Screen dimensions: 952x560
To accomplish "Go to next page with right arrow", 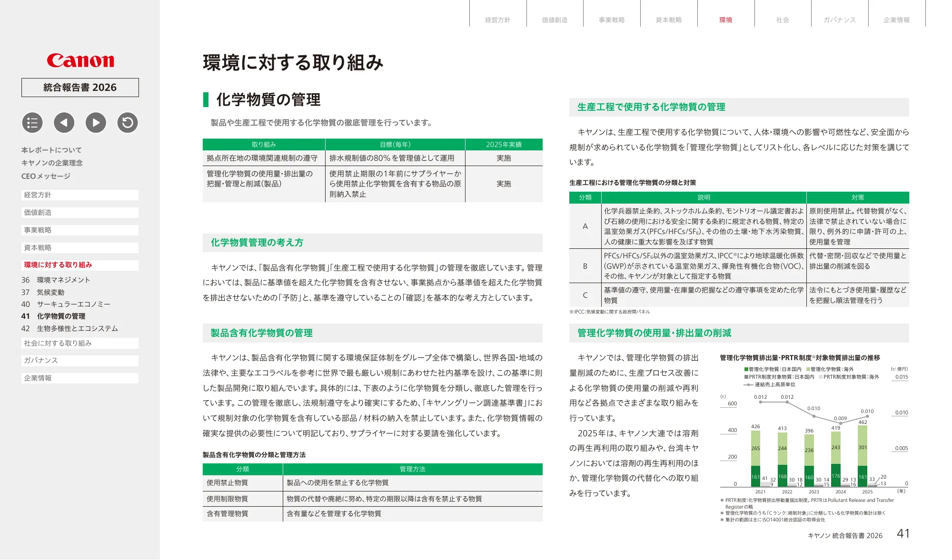I will (x=96, y=123).
